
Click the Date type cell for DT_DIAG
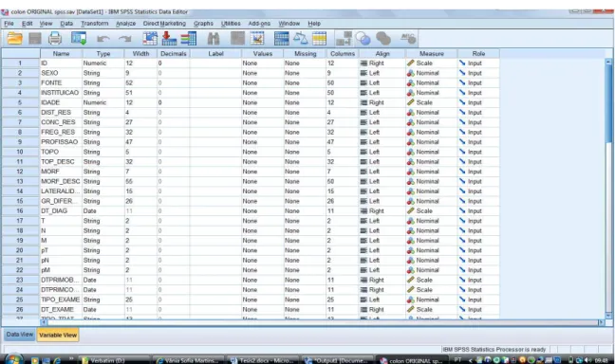click(x=103, y=210)
